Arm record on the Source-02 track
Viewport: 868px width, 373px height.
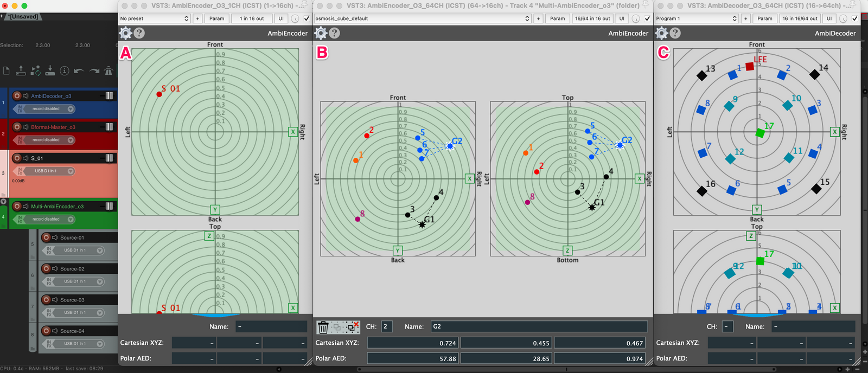(x=46, y=269)
